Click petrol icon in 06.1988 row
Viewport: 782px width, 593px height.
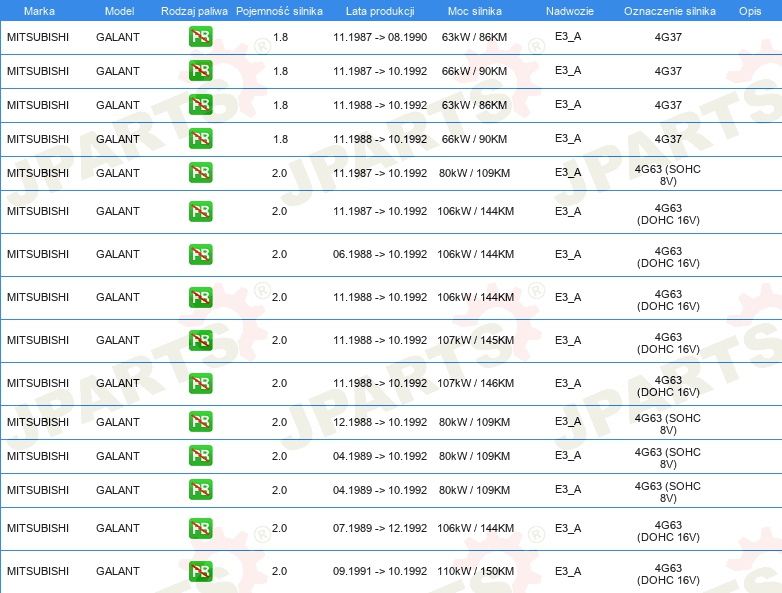(x=200, y=254)
